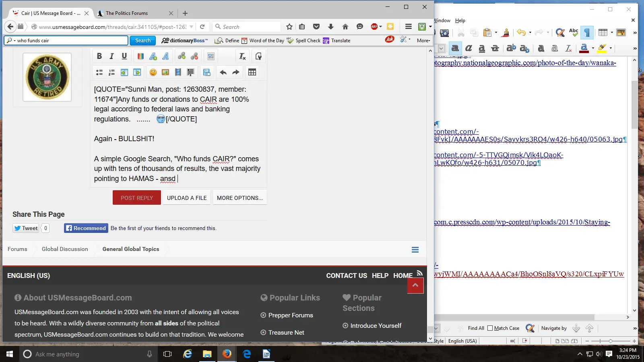Click the Firefox home icon
The width and height of the screenshot is (644, 362).
(345, 27)
